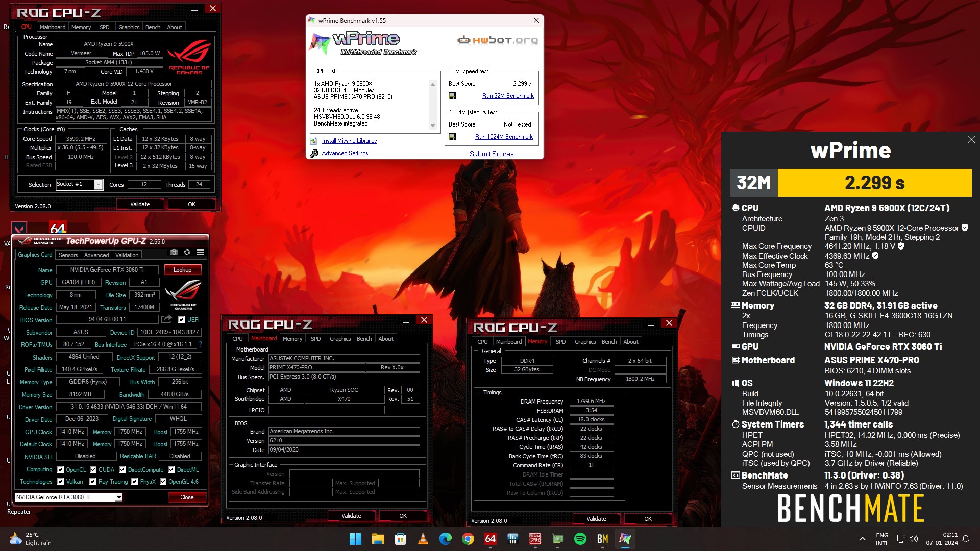Click the BIOS Version field in Mainboard CPU-Z
The image size is (980, 551).
tap(344, 441)
